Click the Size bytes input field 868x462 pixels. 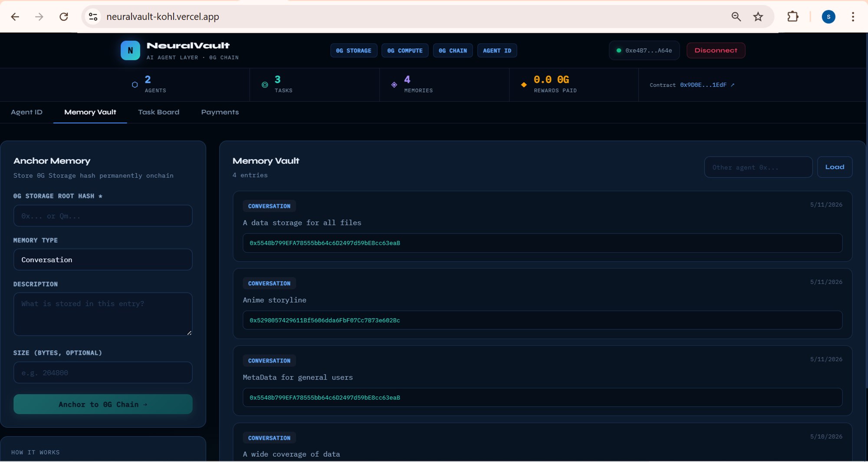tap(103, 373)
